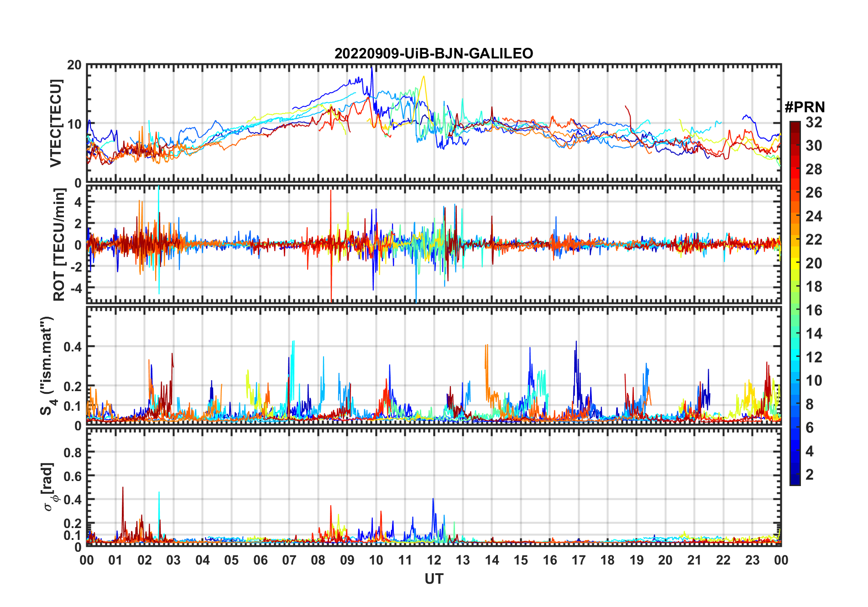
Task: Click the "0.8" y-axis tick label
Action: (73, 452)
